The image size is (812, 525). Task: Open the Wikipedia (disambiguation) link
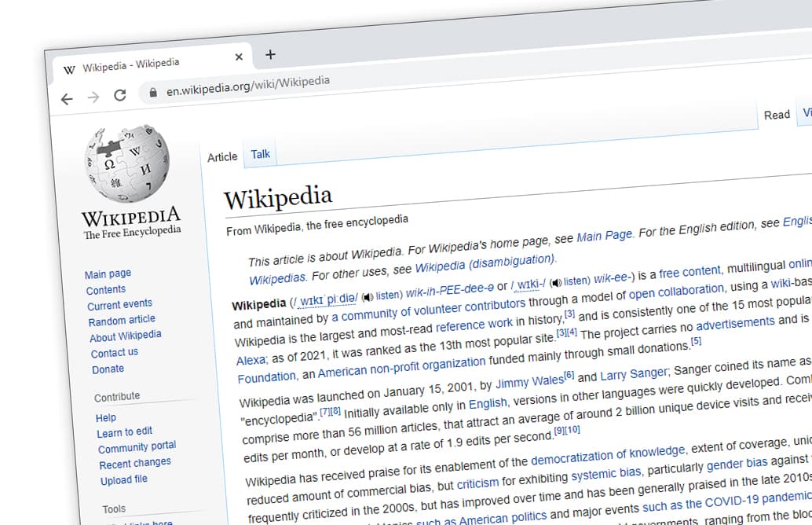(x=485, y=262)
